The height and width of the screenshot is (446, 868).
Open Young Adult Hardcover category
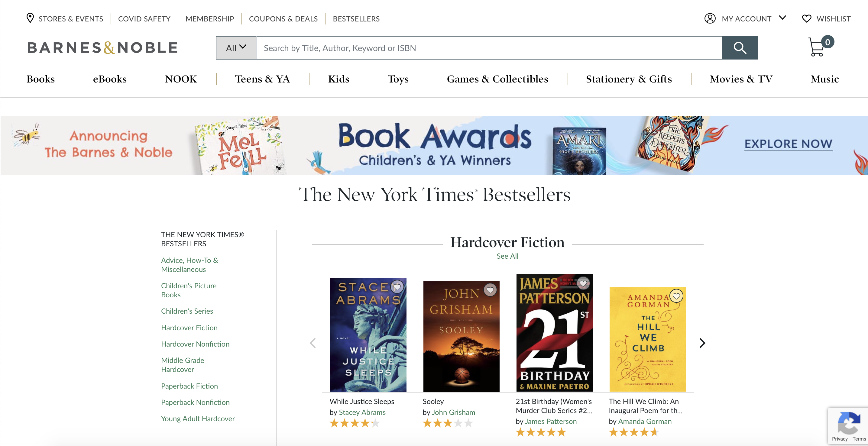coord(198,419)
